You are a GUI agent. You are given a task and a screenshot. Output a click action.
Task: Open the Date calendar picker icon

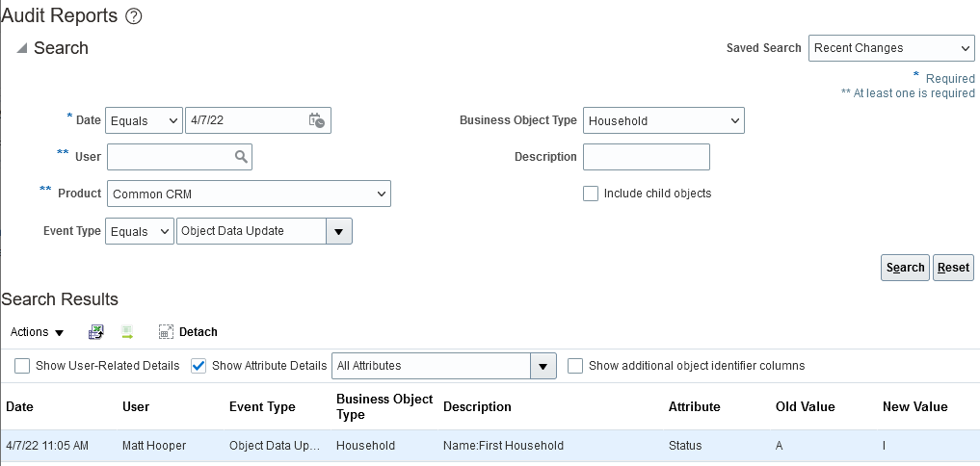point(317,120)
